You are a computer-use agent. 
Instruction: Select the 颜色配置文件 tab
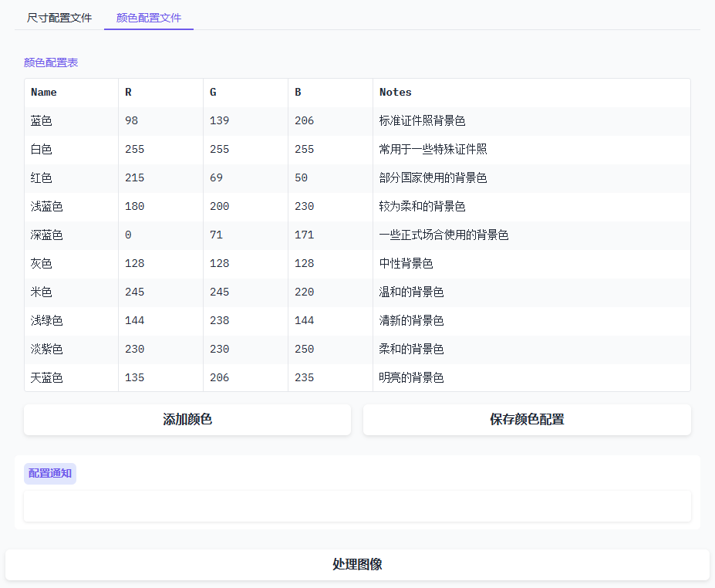(x=149, y=18)
